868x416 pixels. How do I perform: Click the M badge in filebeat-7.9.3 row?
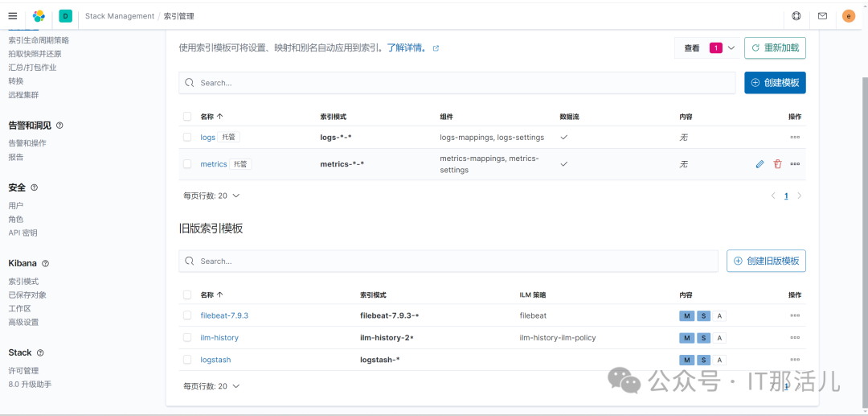point(686,315)
